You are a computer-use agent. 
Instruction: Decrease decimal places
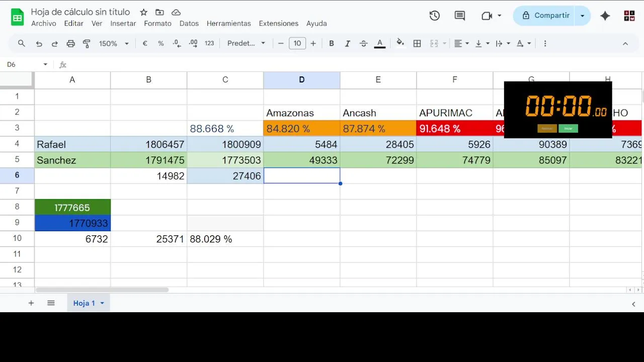177,43
